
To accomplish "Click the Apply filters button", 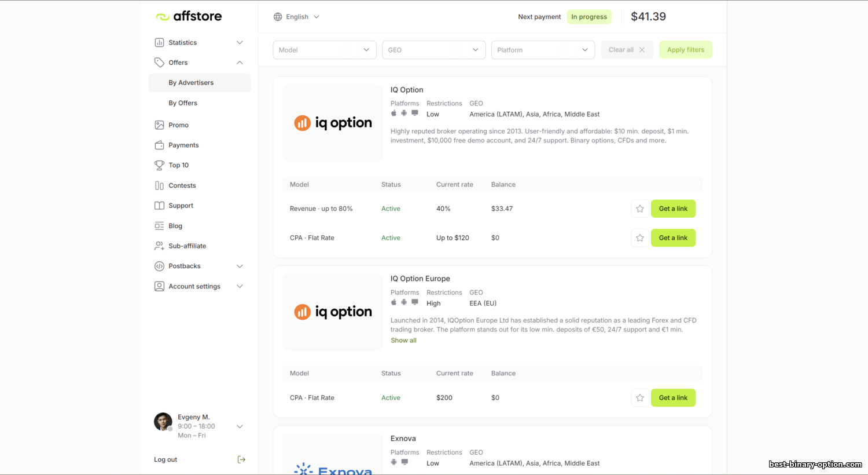I will (686, 50).
